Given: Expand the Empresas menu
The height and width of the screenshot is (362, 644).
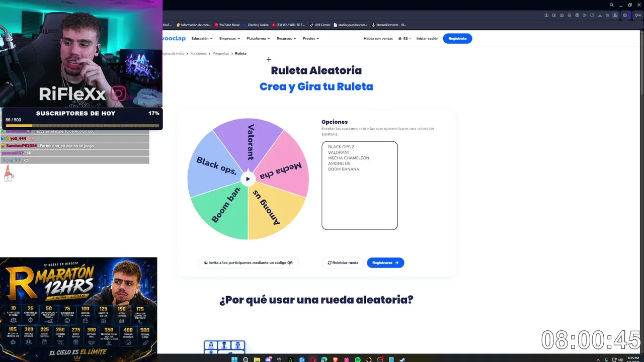Looking at the screenshot, I should 229,38.
